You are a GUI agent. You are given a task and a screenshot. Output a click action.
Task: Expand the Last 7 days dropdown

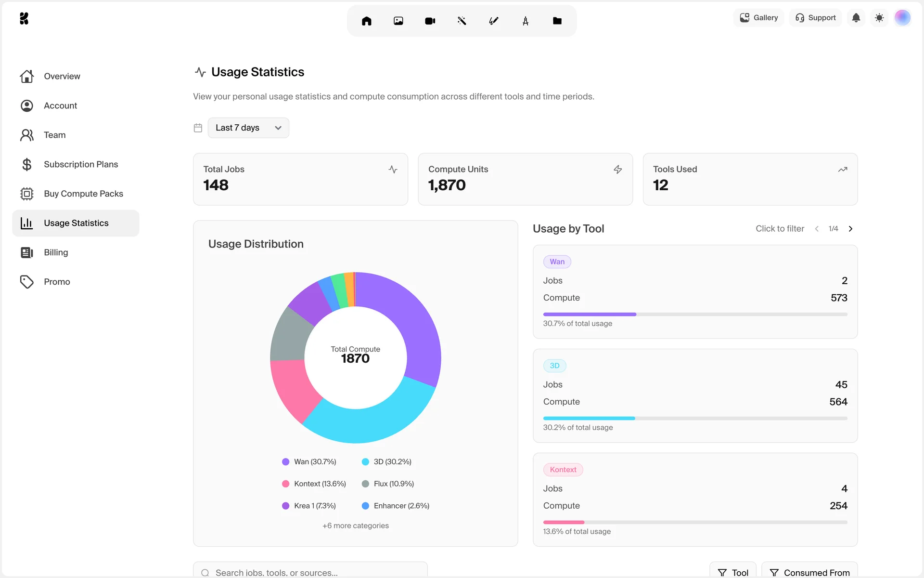(248, 128)
